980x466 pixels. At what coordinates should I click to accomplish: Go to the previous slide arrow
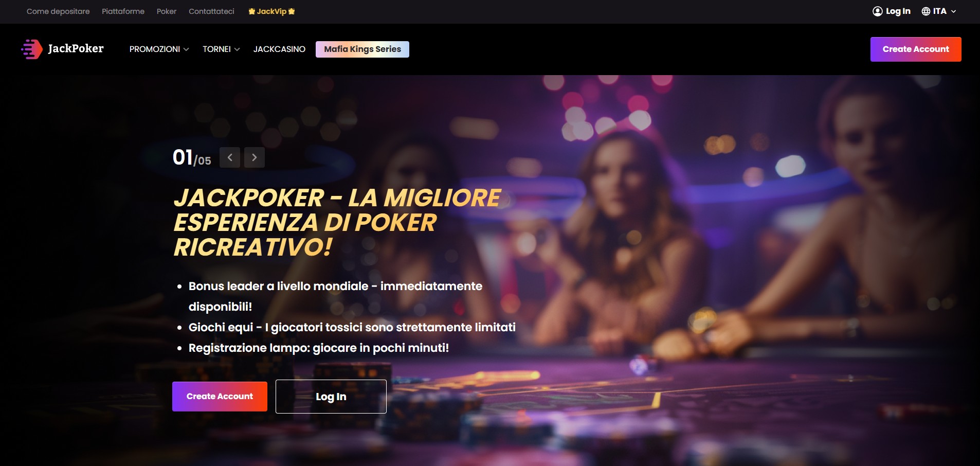pos(230,157)
